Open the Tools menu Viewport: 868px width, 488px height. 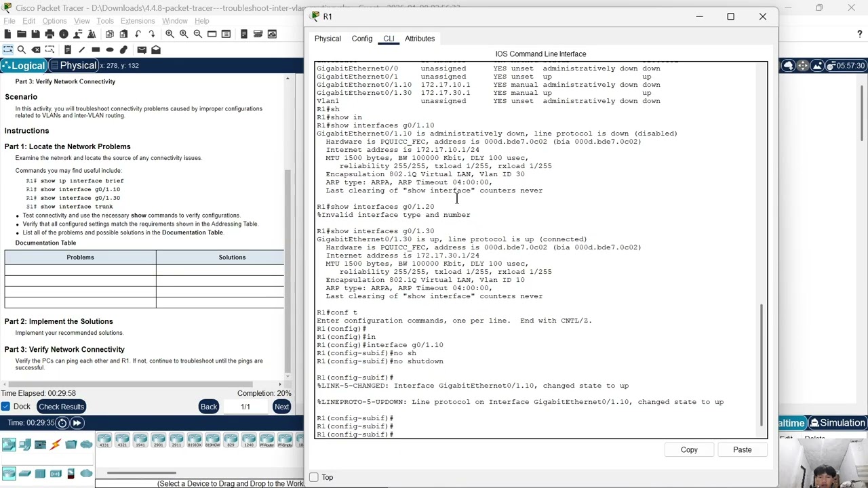coord(105,21)
